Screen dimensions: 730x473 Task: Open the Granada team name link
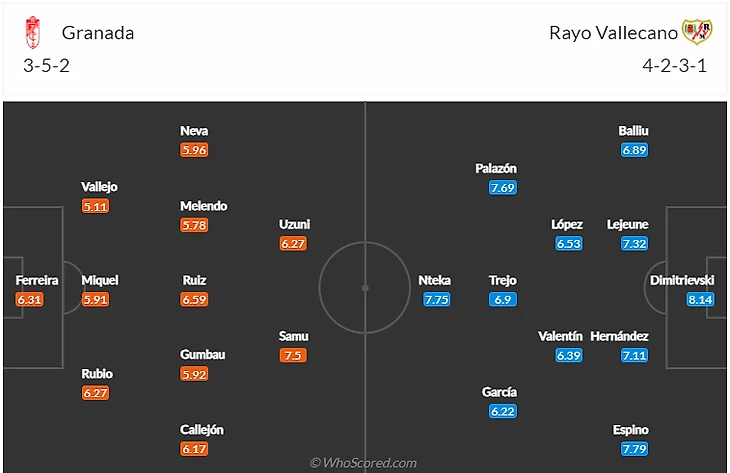tap(98, 33)
